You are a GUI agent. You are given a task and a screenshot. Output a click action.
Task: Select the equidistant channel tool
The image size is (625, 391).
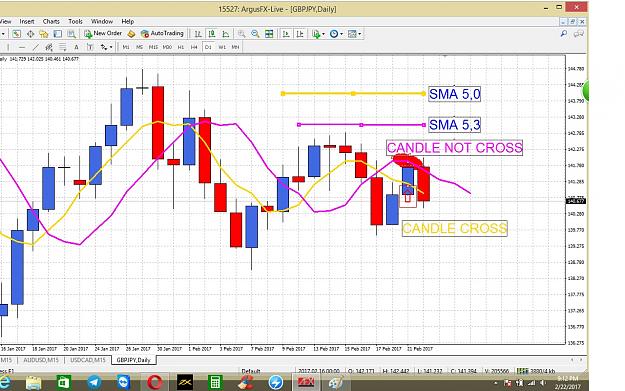(49, 47)
